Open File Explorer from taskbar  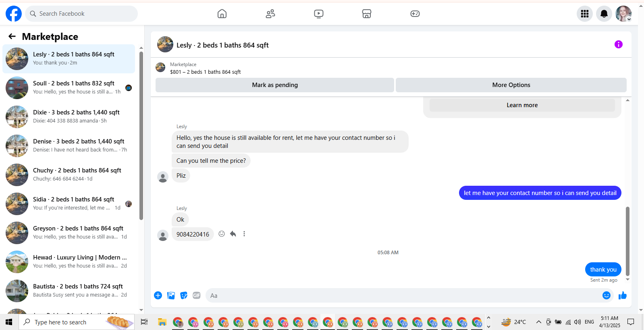(x=162, y=322)
